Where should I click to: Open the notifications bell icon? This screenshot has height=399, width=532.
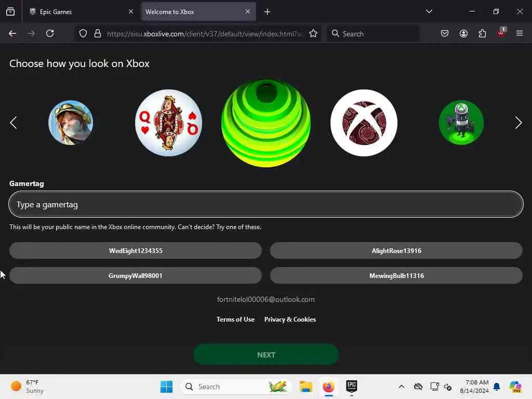tap(497, 387)
